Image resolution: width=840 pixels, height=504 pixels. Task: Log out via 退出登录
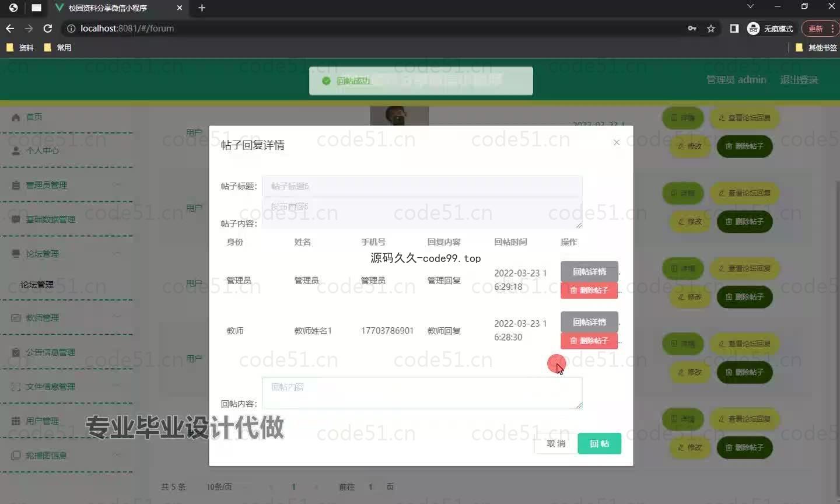click(x=799, y=79)
